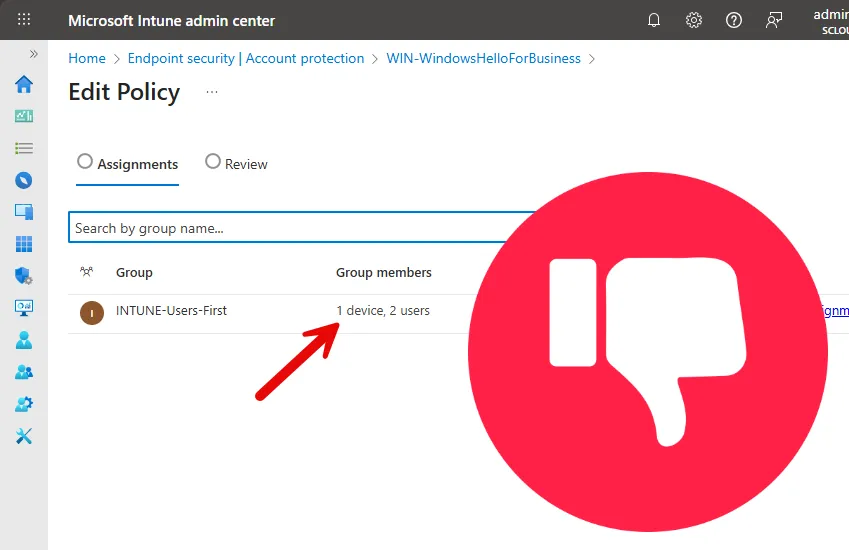This screenshot has height=550, width=849.
Task: Open the help question mark icon
Action: (x=734, y=21)
